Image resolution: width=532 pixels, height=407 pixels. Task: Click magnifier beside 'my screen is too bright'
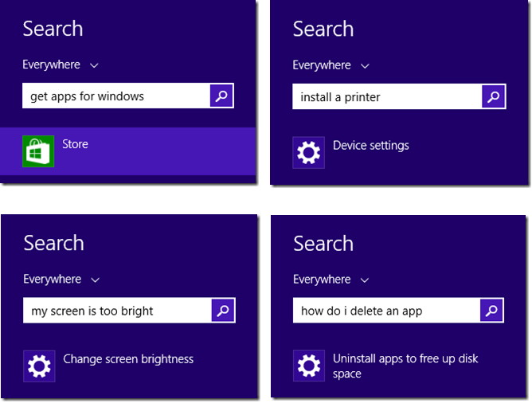pyautogui.click(x=223, y=311)
